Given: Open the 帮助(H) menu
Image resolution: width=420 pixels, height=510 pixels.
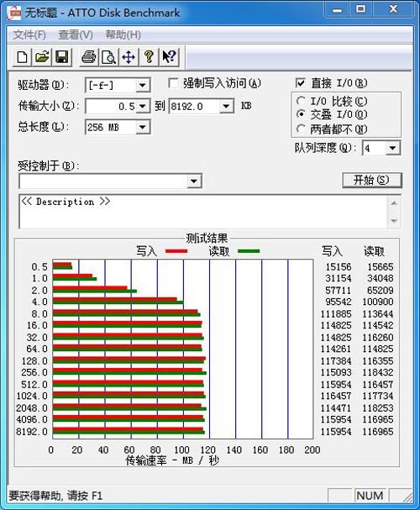Looking at the screenshot, I should (x=123, y=34).
